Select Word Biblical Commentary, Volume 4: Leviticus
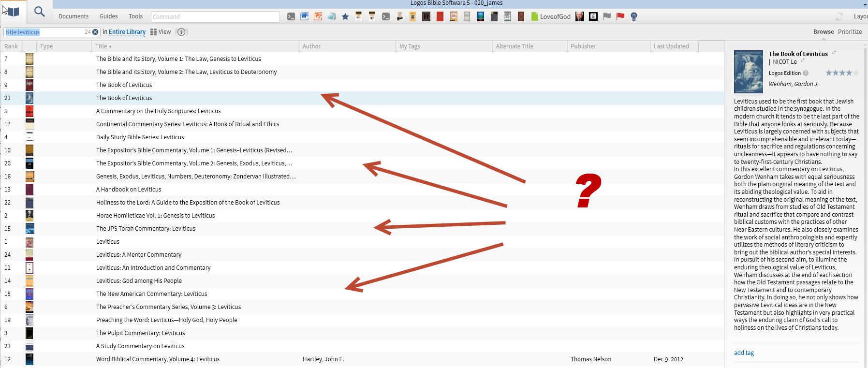 tap(362, 359)
